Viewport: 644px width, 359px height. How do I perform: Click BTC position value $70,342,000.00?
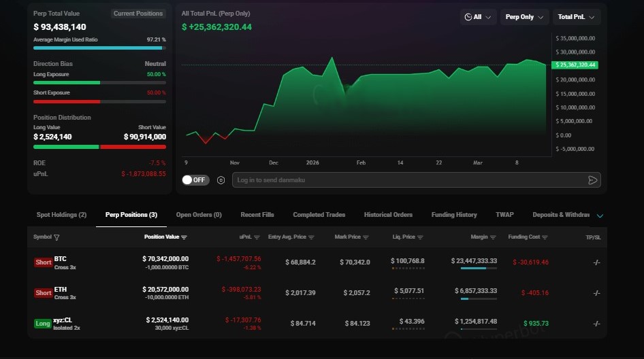[x=165, y=259]
